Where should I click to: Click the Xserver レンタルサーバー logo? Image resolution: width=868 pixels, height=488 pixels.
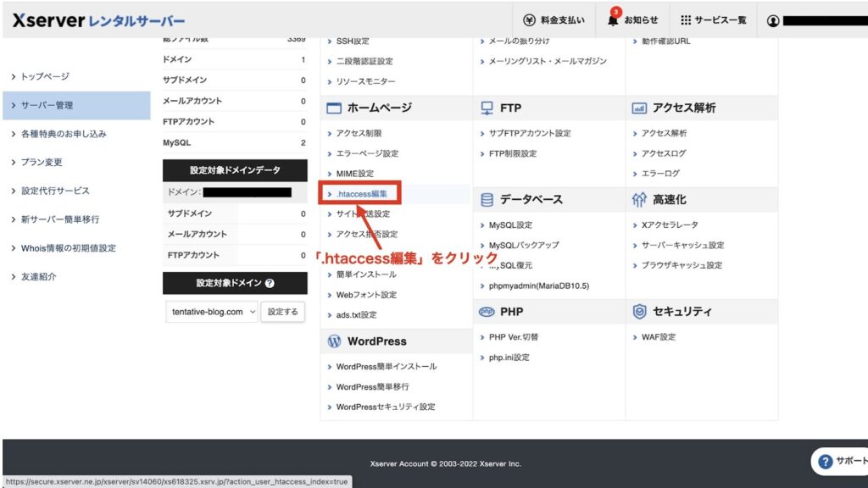tap(98, 21)
